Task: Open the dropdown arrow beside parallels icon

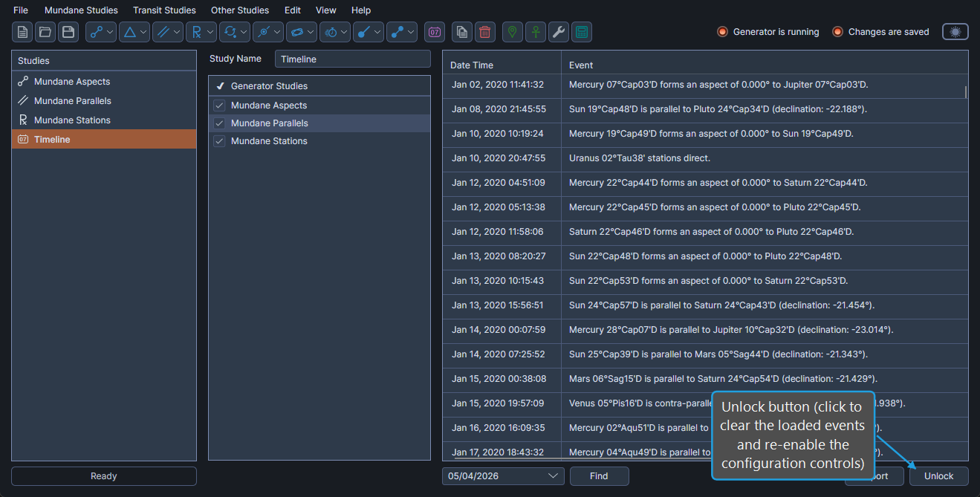Action: point(178,32)
